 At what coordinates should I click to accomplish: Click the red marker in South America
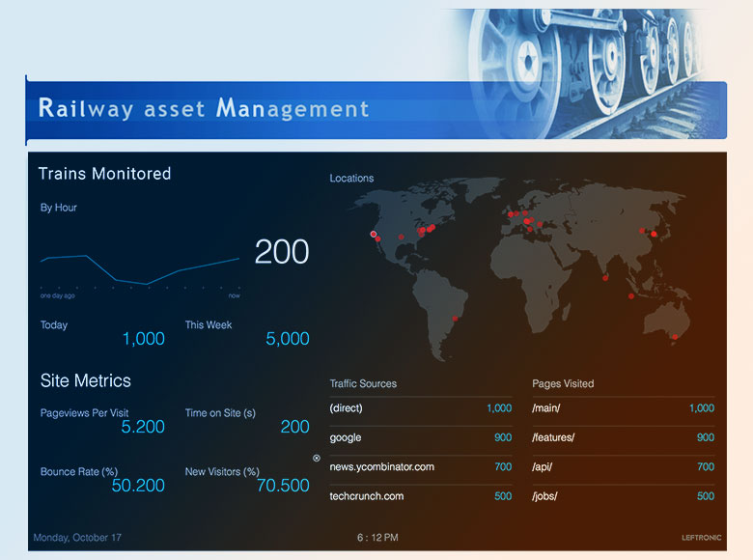(455, 319)
